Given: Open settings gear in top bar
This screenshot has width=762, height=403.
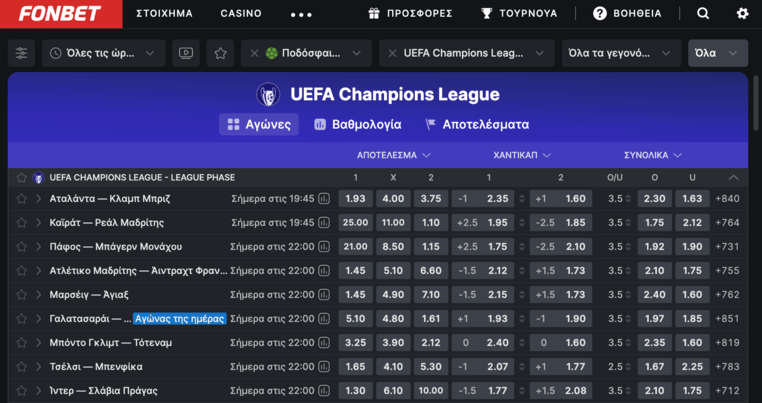Looking at the screenshot, I should click(742, 14).
